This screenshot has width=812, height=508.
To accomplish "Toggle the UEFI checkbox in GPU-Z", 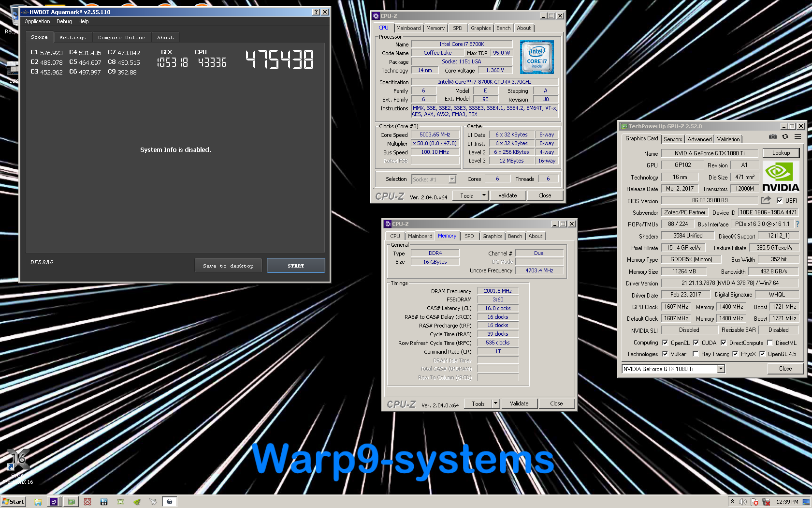I will click(x=780, y=200).
